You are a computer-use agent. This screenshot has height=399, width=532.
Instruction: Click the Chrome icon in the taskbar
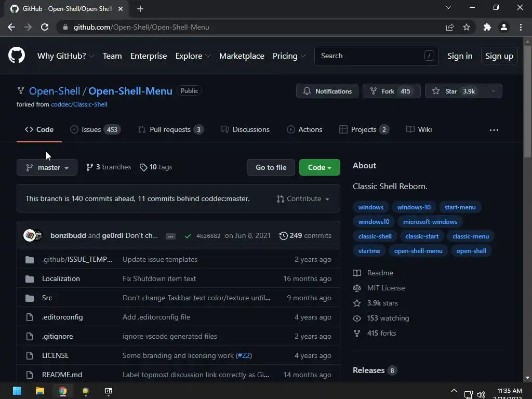(63, 391)
